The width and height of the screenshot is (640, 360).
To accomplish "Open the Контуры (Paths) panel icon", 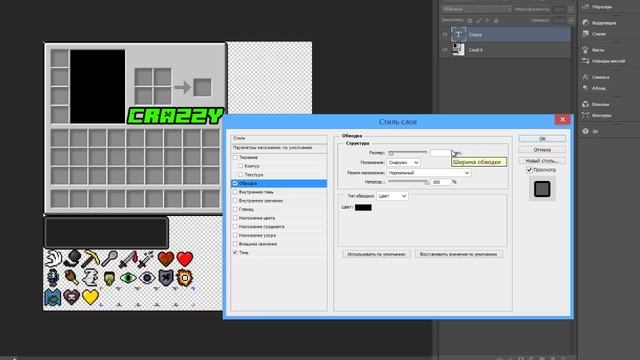I will point(586,115).
